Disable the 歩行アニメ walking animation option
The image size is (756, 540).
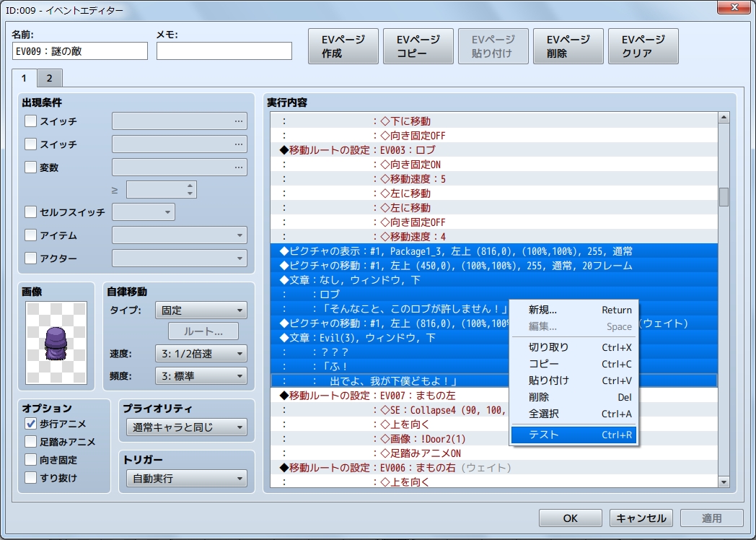[29, 424]
